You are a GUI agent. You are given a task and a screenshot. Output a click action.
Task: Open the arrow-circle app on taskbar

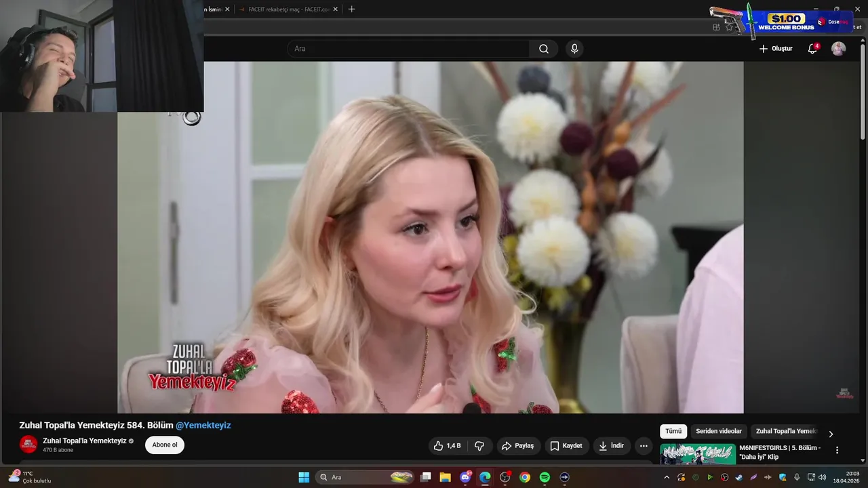[564, 477]
